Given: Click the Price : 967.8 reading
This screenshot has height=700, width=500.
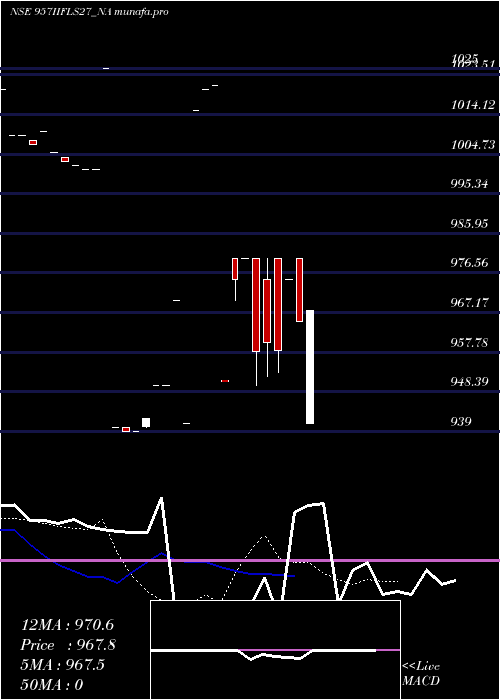Looking at the screenshot, I should pyautogui.click(x=68, y=645).
